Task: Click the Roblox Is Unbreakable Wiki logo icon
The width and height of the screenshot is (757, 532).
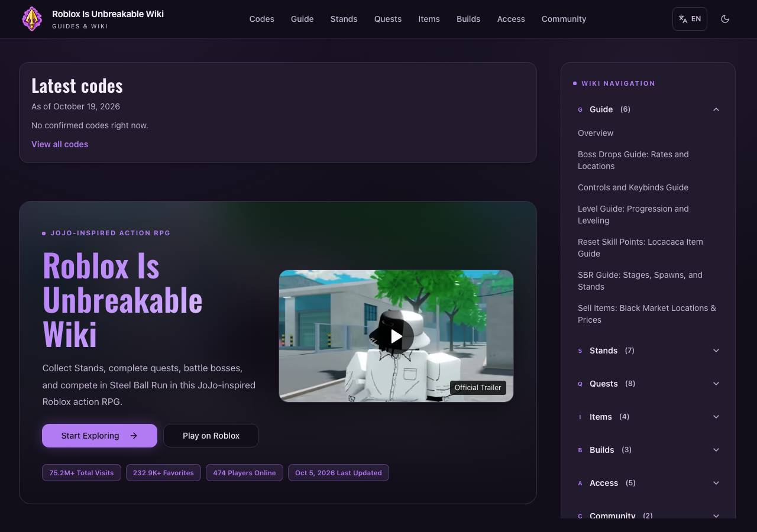Action: tap(32, 19)
